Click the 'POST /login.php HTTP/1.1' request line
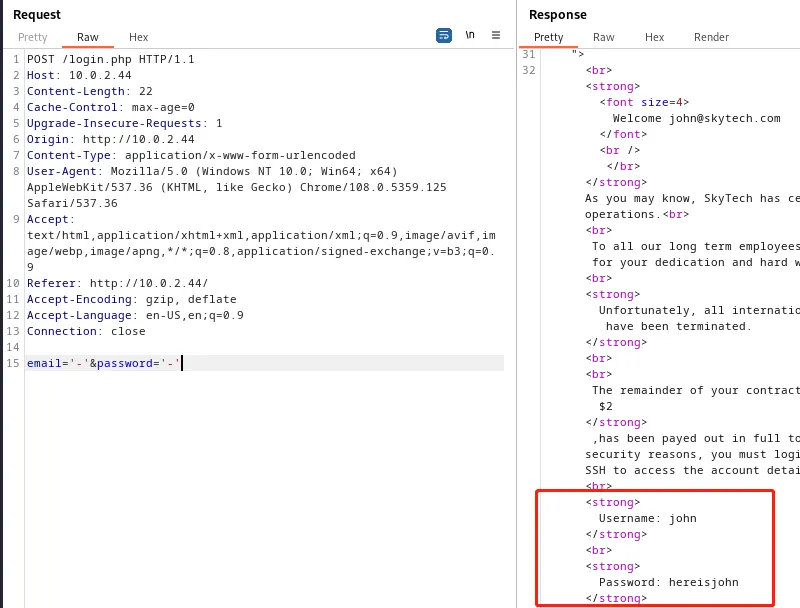 point(111,59)
